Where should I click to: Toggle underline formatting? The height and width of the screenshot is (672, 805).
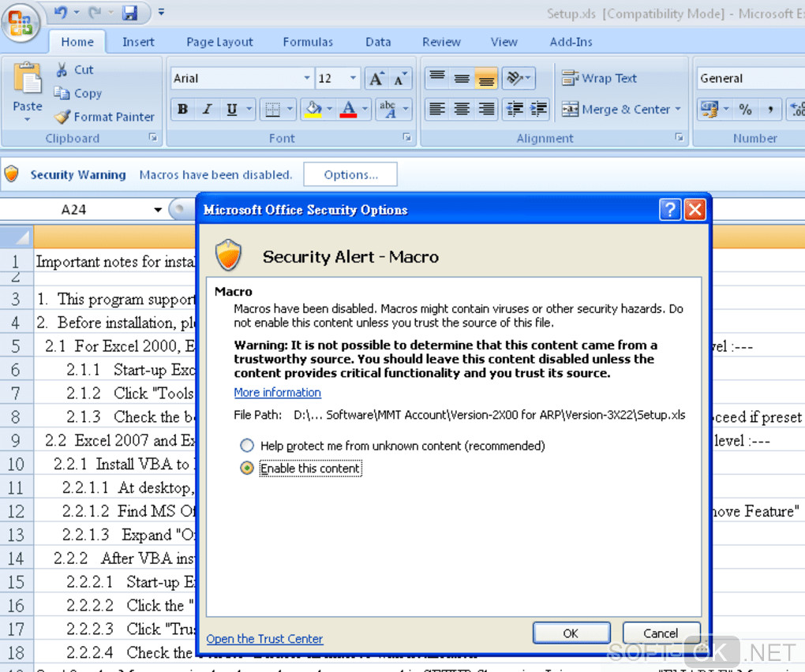point(231,110)
